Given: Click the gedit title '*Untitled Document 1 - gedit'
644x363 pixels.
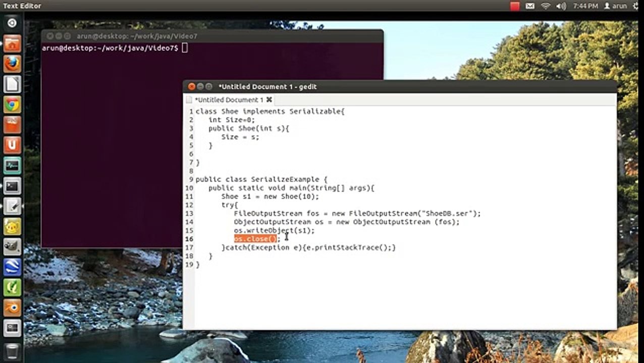Looking at the screenshot, I should [x=267, y=87].
